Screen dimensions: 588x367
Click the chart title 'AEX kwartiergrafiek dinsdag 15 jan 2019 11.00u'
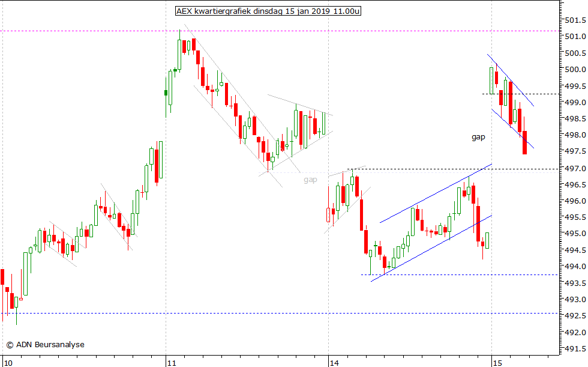pyautogui.click(x=268, y=11)
